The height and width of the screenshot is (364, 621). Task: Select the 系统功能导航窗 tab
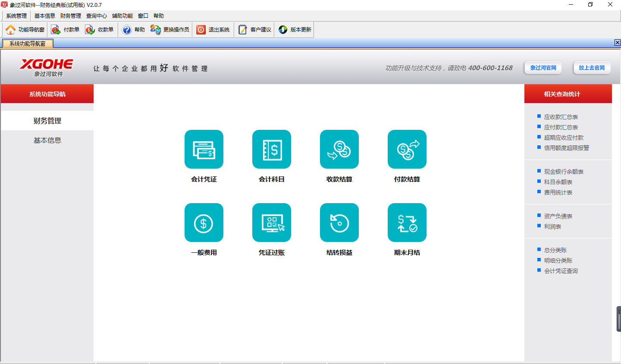pos(28,44)
